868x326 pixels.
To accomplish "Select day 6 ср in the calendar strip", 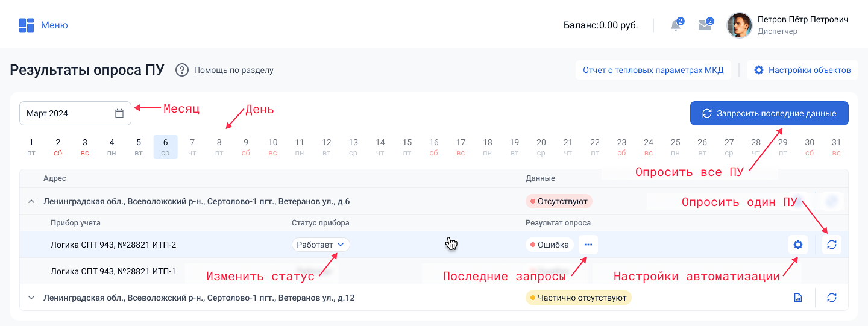I will tap(165, 147).
